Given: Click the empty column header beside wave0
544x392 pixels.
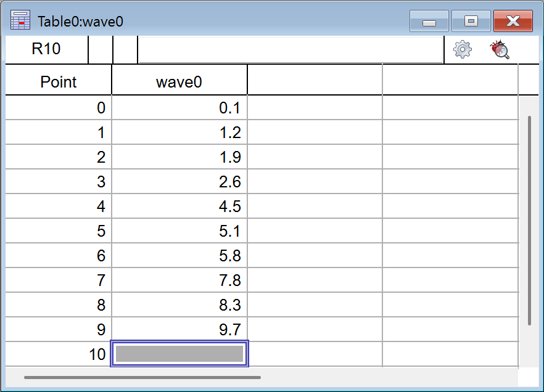Looking at the screenshot, I should (x=315, y=82).
